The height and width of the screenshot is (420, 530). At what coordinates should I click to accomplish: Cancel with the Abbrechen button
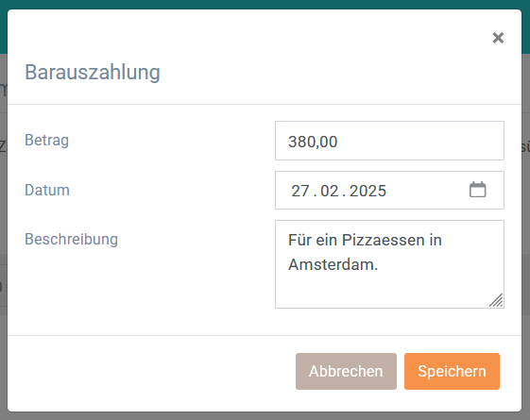pyautogui.click(x=346, y=371)
